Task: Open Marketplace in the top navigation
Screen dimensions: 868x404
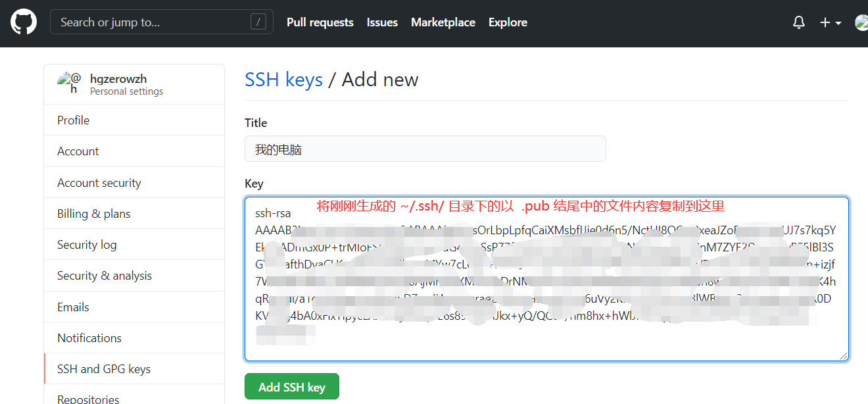Action: pyautogui.click(x=443, y=22)
